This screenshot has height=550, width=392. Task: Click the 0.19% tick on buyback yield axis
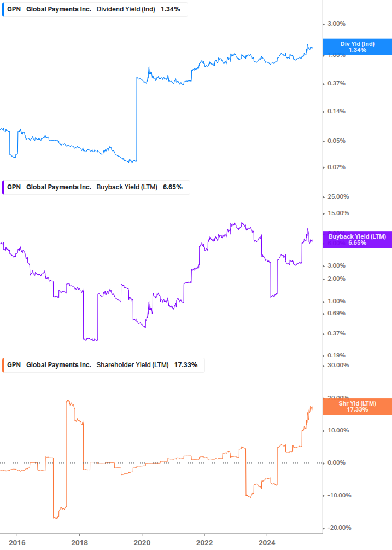click(336, 355)
